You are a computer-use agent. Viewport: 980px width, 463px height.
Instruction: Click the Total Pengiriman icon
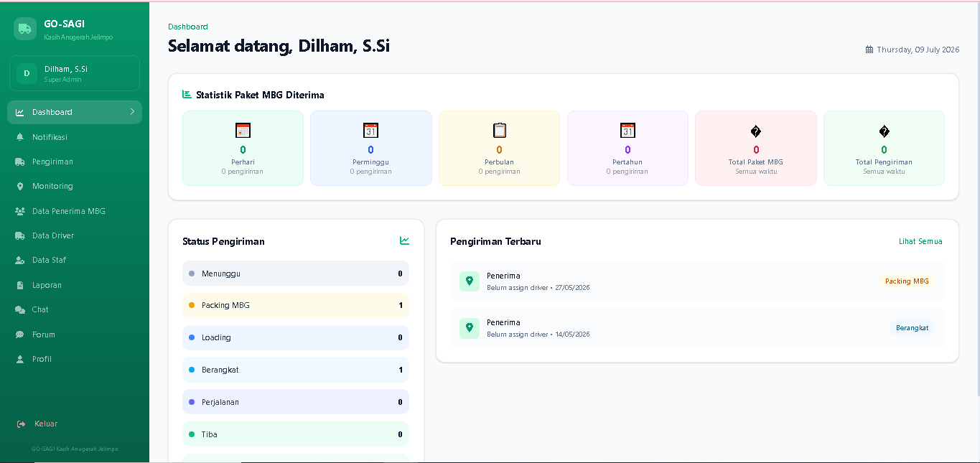tap(885, 131)
